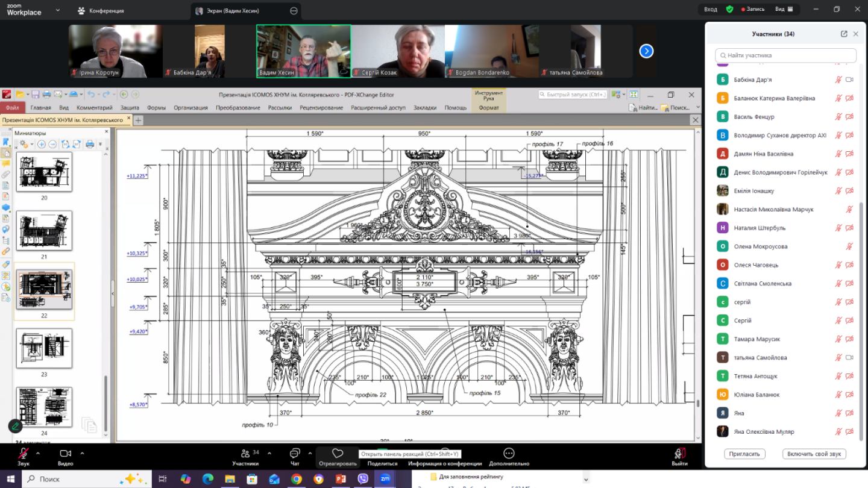868x488 pixels.
Task: Click the Пригласить button
Action: [x=744, y=454]
